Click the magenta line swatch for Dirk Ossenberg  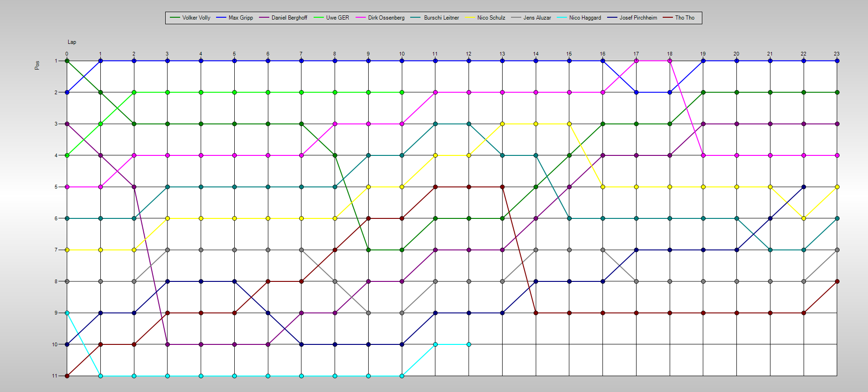coord(361,18)
